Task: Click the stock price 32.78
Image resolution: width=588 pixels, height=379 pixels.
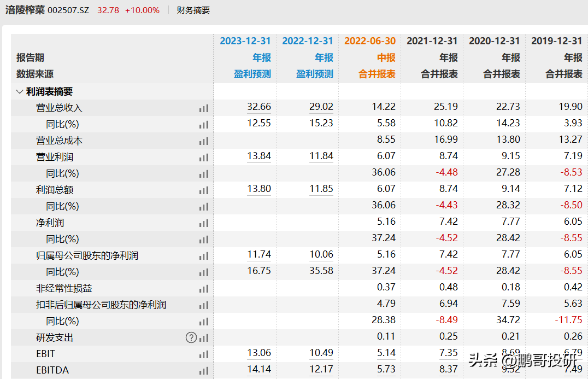Action: point(108,10)
